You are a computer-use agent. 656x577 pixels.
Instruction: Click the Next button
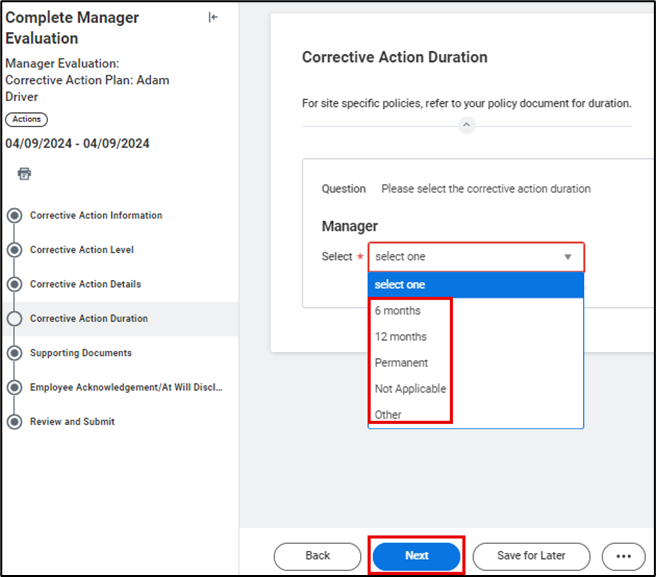pos(416,556)
